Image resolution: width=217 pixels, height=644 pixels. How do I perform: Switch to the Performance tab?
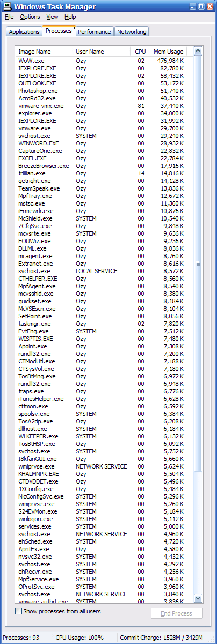[x=95, y=32]
